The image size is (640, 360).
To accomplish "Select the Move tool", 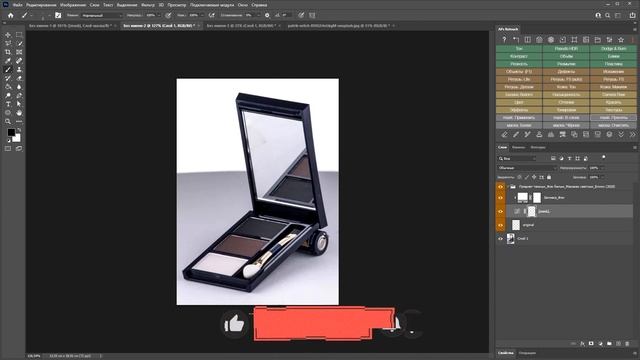I will click(x=8, y=35).
